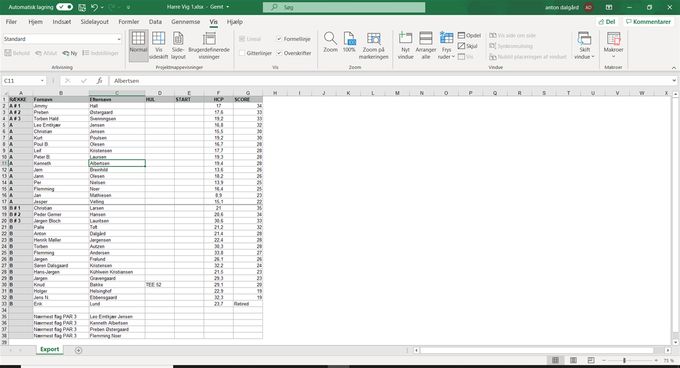The image size is (680, 368).
Task: Uncheck the Formellinje checkbox
Action: 279,39
